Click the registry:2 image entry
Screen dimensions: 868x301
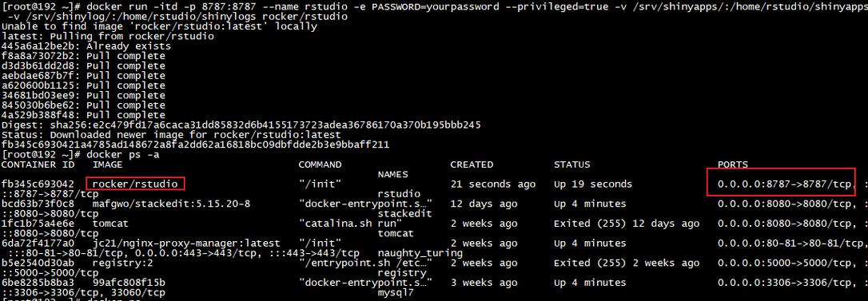122,263
